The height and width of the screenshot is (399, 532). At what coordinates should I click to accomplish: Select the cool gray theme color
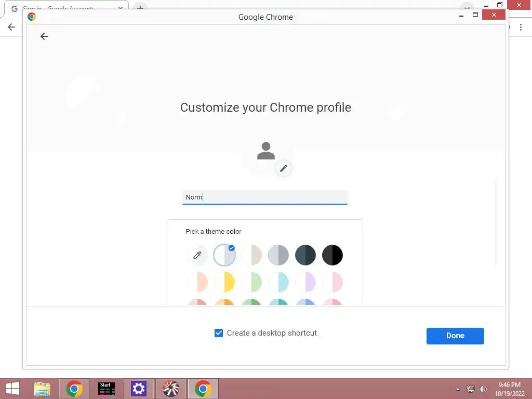(x=278, y=255)
